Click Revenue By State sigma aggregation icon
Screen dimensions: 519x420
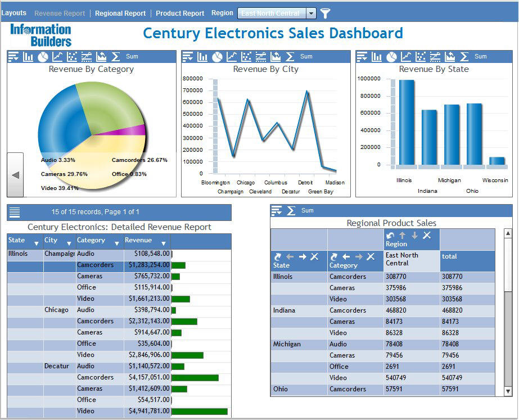(x=464, y=57)
